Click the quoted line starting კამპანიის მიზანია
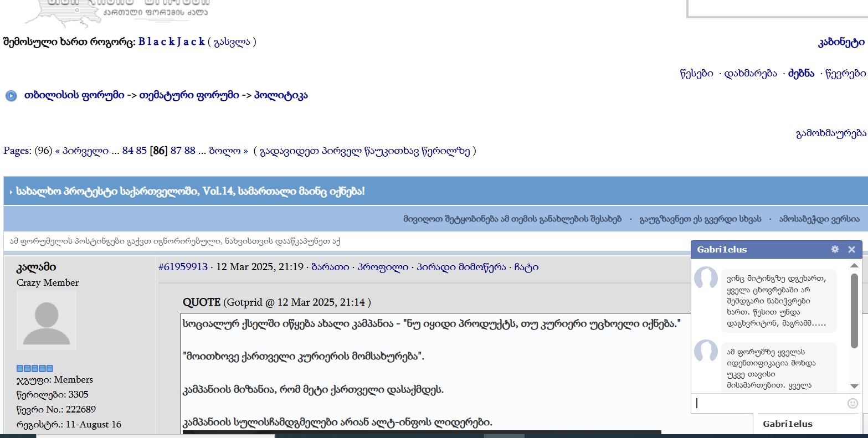This screenshot has height=438, width=868. 313,390
